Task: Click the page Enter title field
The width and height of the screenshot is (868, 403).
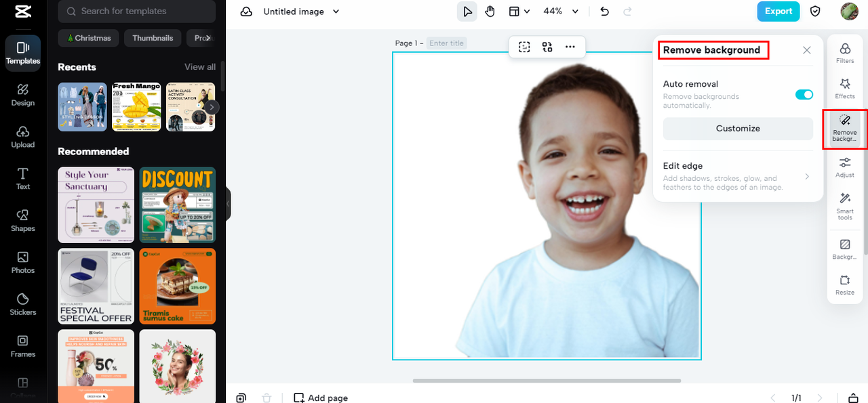Action: pos(447,43)
